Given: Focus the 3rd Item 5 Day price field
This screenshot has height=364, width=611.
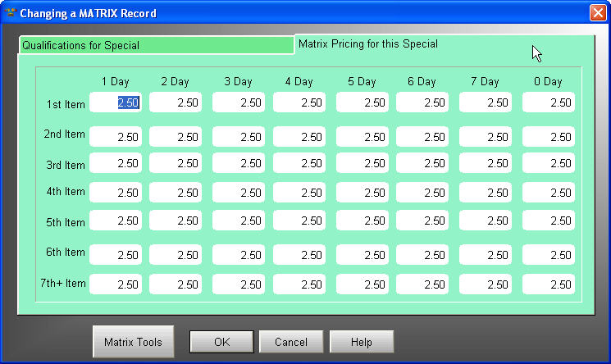Looking at the screenshot, I should tap(362, 163).
